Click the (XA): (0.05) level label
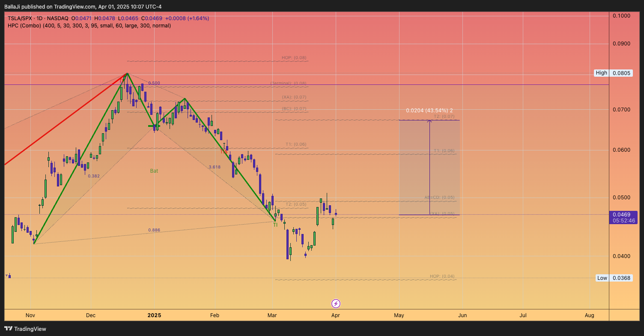Image resolution: width=644 pixels, height=336 pixels. tap(442, 213)
